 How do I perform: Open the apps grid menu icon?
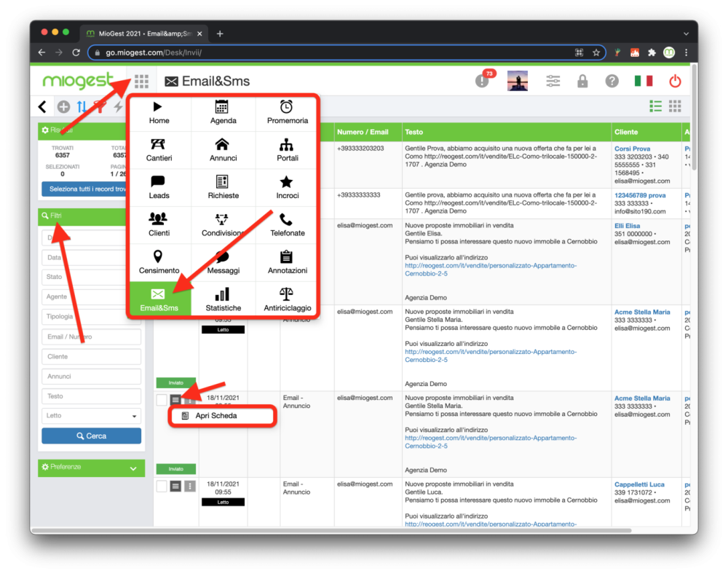tap(141, 82)
